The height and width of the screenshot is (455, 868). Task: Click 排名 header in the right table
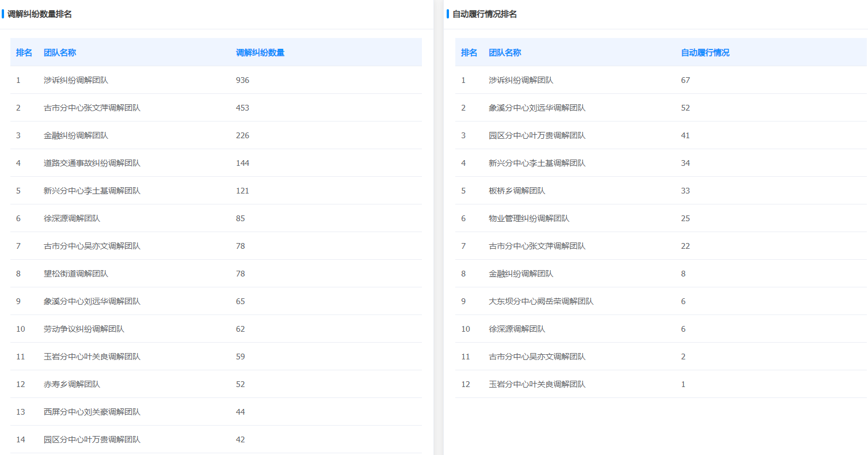point(469,52)
